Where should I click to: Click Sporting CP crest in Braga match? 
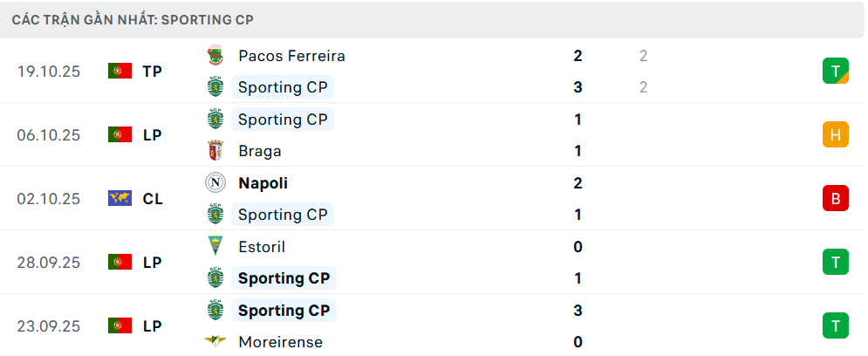point(215,120)
